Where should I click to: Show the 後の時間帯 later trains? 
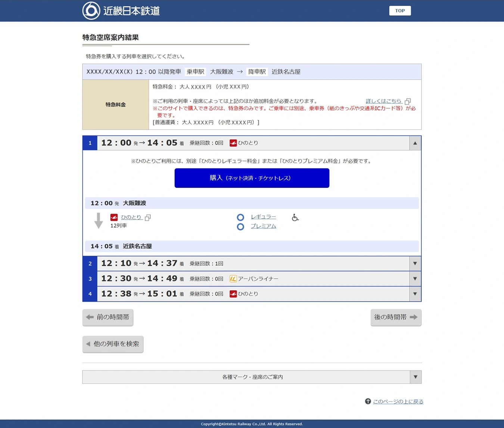[x=396, y=317]
